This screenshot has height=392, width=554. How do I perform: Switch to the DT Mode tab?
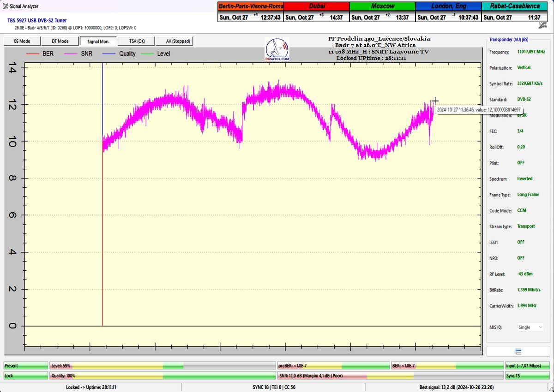click(x=60, y=41)
